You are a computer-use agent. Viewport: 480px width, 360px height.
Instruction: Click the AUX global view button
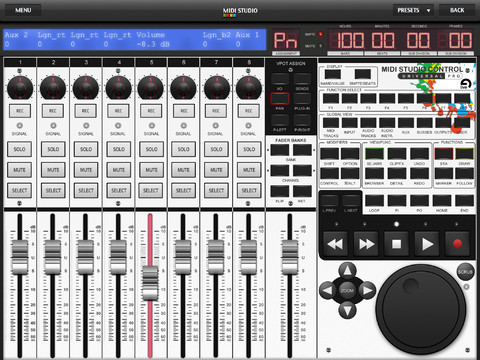pos(406,123)
